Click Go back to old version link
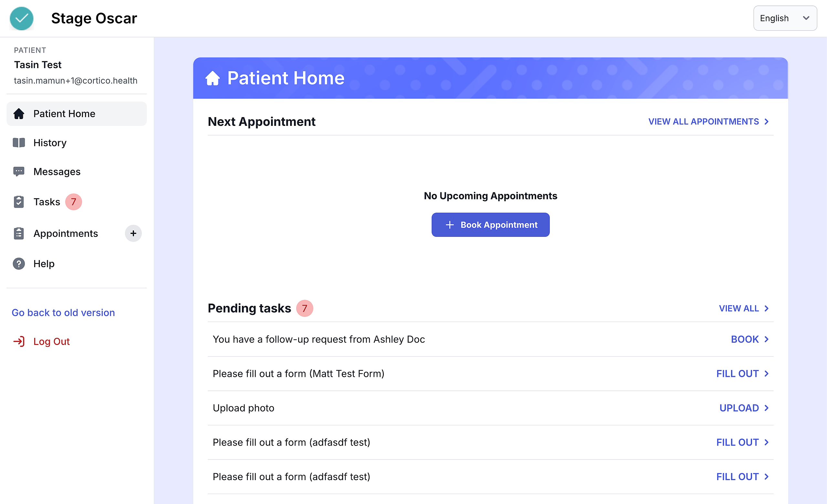Image resolution: width=827 pixels, height=504 pixels. 63,313
